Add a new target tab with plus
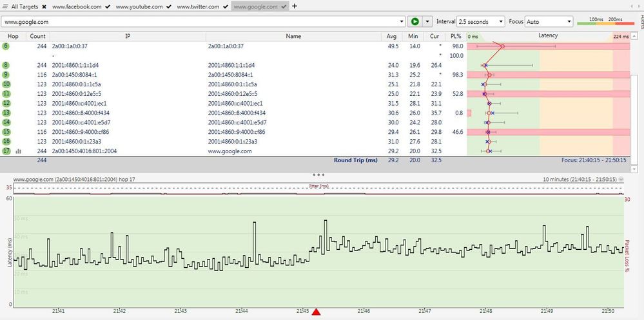The height and width of the screenshot is (320, 644). point(295,6)
